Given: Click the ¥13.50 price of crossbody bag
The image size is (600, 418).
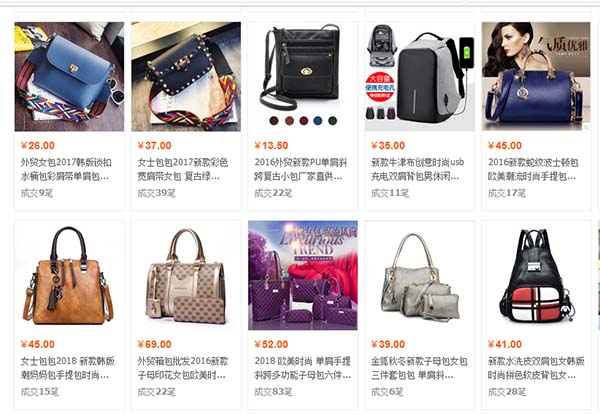Looking at the screenshot, I should pyautogui.click(x=271, y=145).
